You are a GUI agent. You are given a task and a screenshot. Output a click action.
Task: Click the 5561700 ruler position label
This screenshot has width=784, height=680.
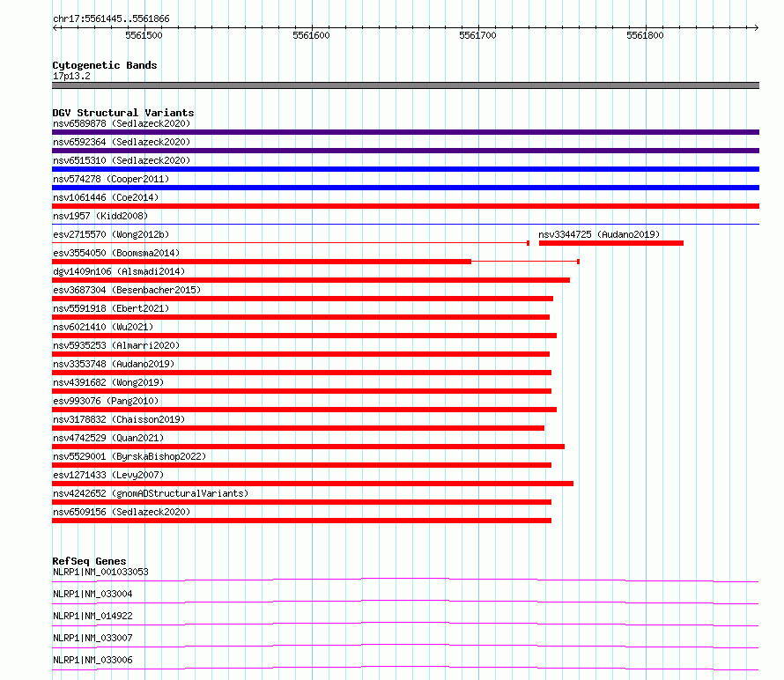point(477,35)
